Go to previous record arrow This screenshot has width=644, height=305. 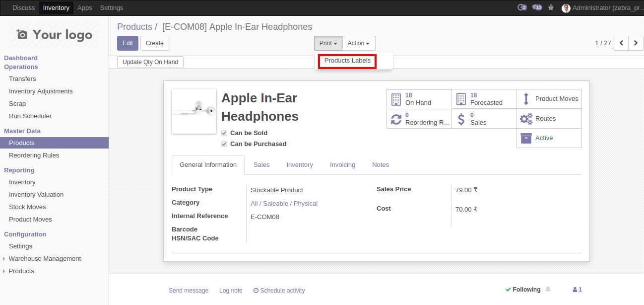coord(621,43)
